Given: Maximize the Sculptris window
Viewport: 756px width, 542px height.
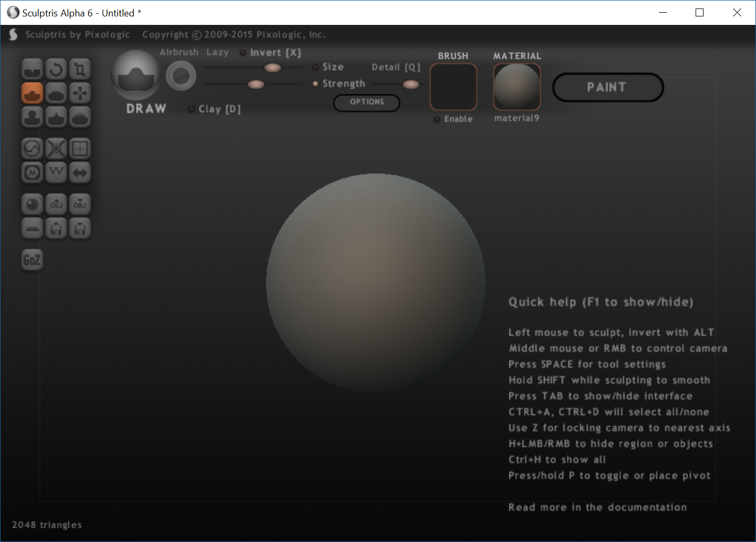Looking at the screenshot, I should click(699, 12).
